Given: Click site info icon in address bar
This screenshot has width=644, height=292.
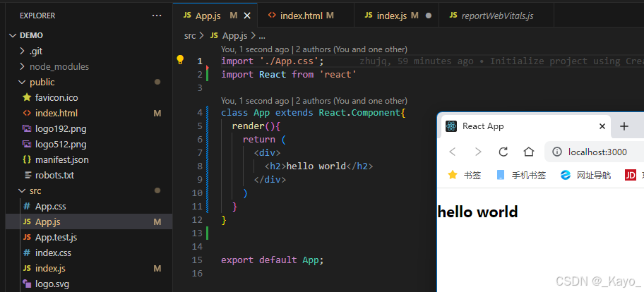Looking at the screenshot, I should point(557,152).
